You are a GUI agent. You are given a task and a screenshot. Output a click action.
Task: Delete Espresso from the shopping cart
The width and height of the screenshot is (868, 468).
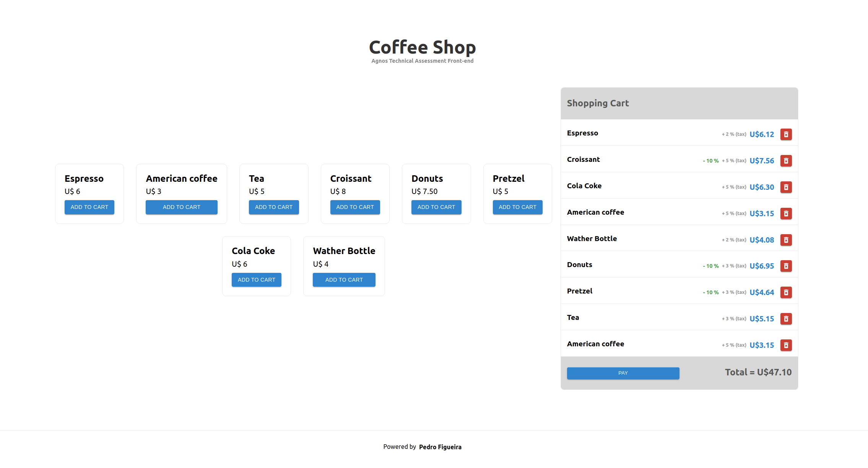786,134
